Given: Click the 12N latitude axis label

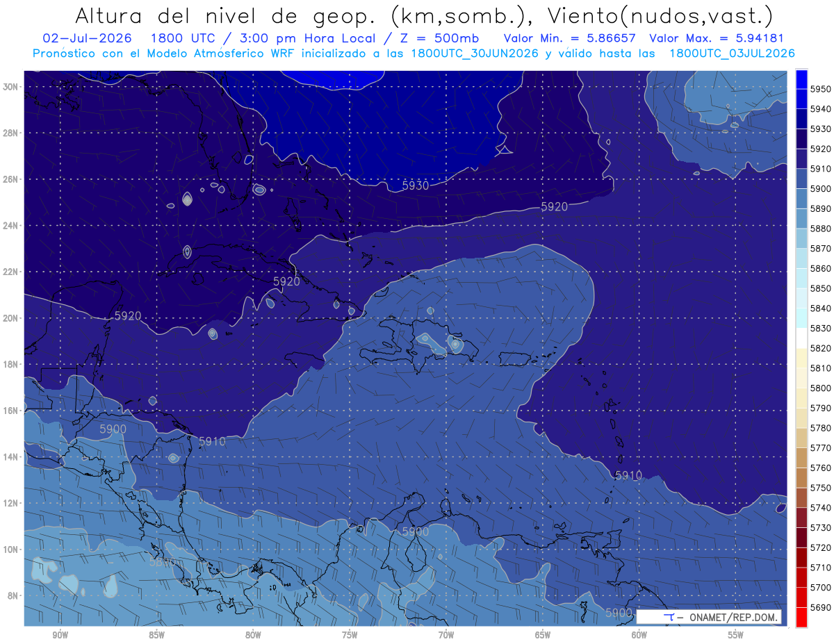Looking at the screenshot, I should coord(10,503).
